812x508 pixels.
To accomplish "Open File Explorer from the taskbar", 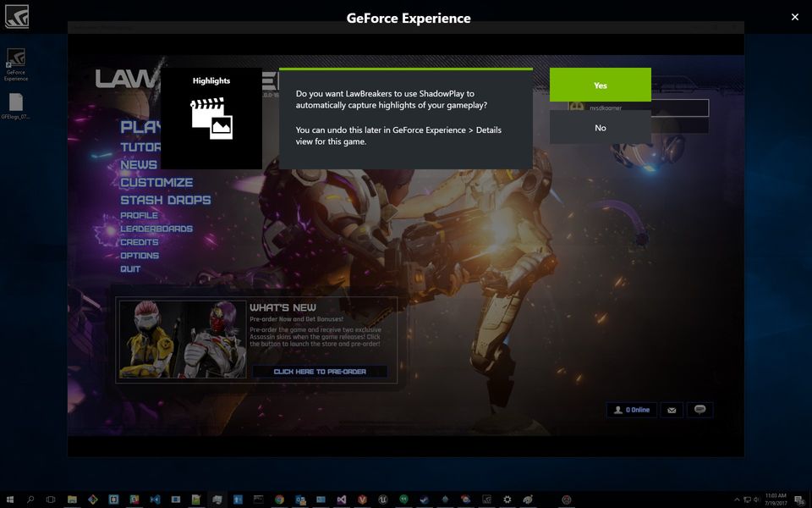I will 72,500.
